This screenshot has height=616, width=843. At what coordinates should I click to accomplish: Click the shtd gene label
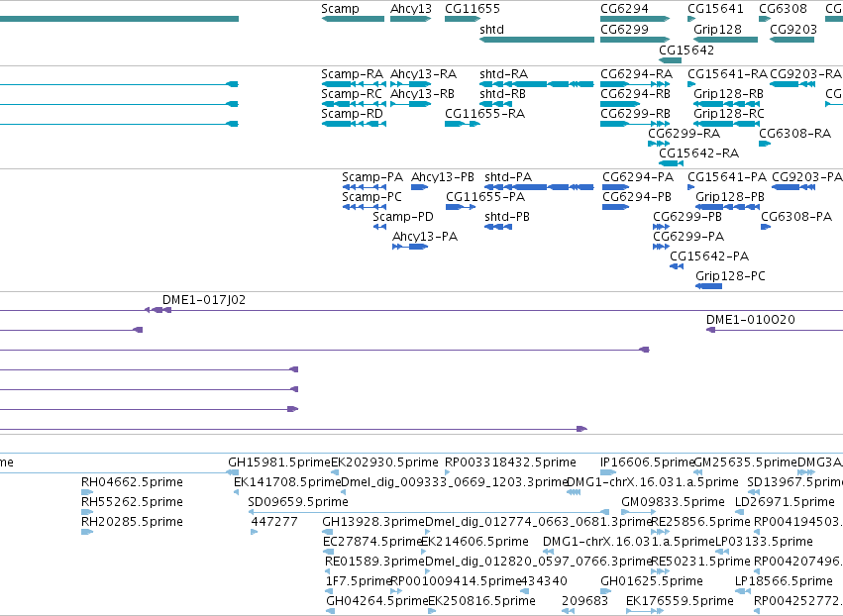tap(491, 29)
